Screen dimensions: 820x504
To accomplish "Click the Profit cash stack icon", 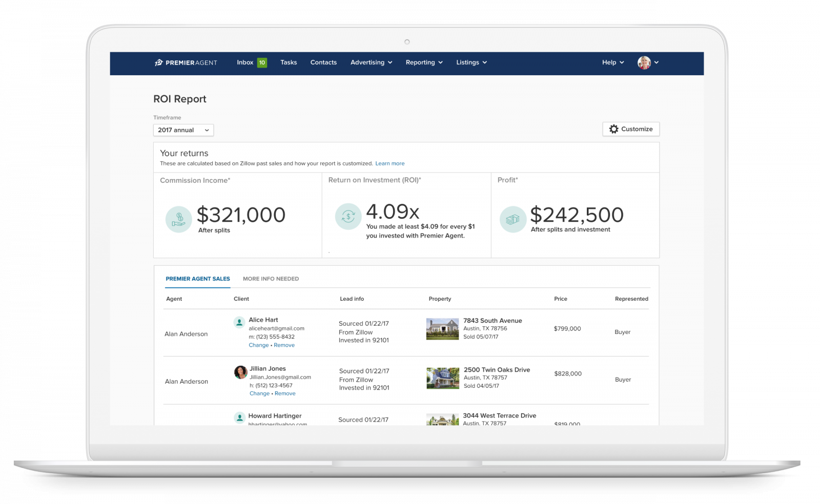I will tap(513, 219).
